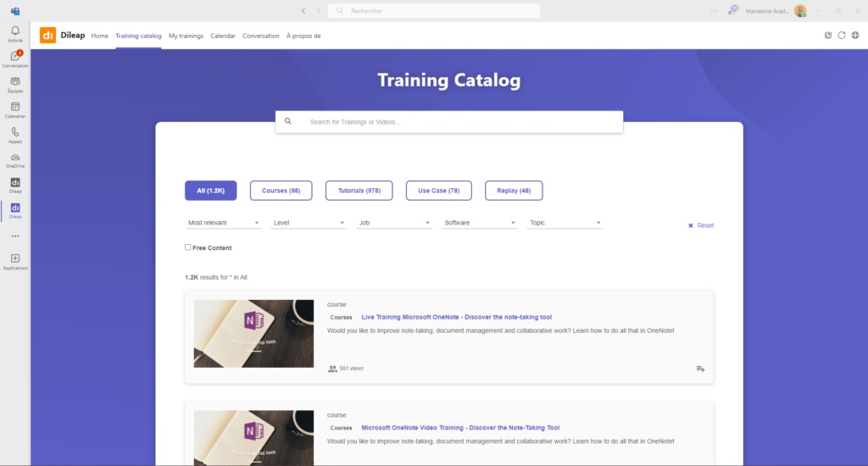
Task: Go to the Home tab
Action: pyautogui.click(x=100, y=36)
